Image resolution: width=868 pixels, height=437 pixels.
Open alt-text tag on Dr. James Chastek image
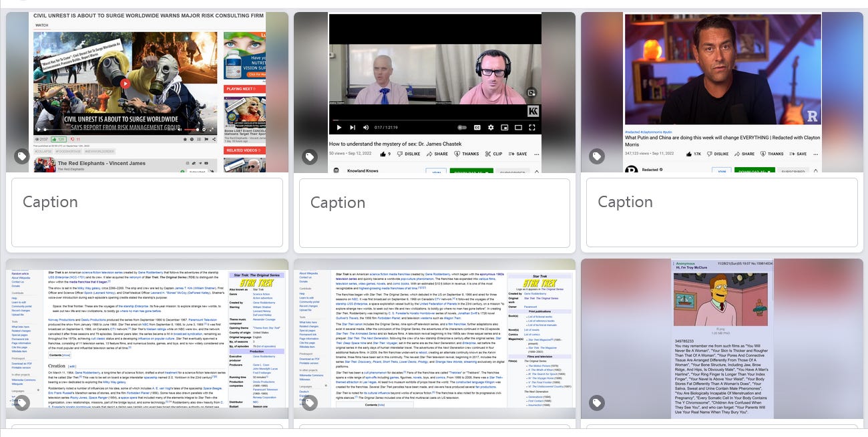[310, 156]
